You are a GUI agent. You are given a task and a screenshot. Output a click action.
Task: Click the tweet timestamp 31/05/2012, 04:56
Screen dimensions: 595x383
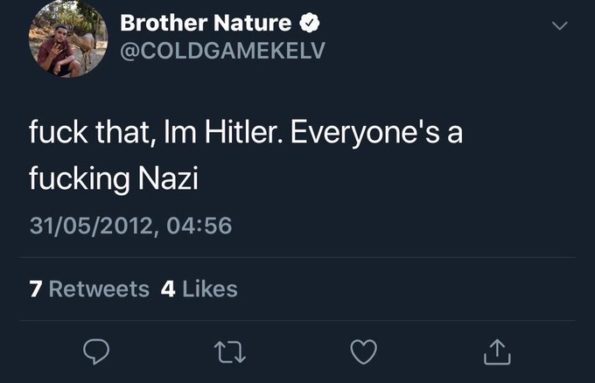(131, 225)
